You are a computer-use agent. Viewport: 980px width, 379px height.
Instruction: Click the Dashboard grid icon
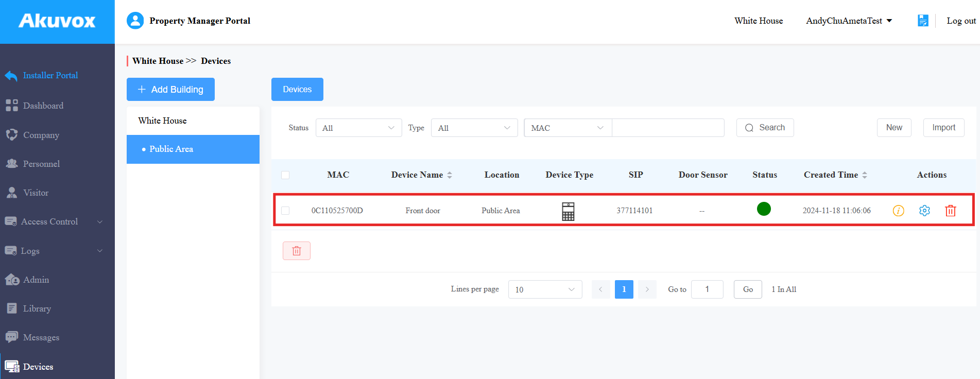11,106
